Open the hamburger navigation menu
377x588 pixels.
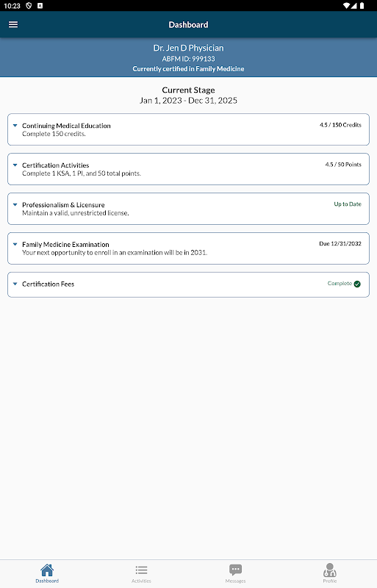click(13, 24)
